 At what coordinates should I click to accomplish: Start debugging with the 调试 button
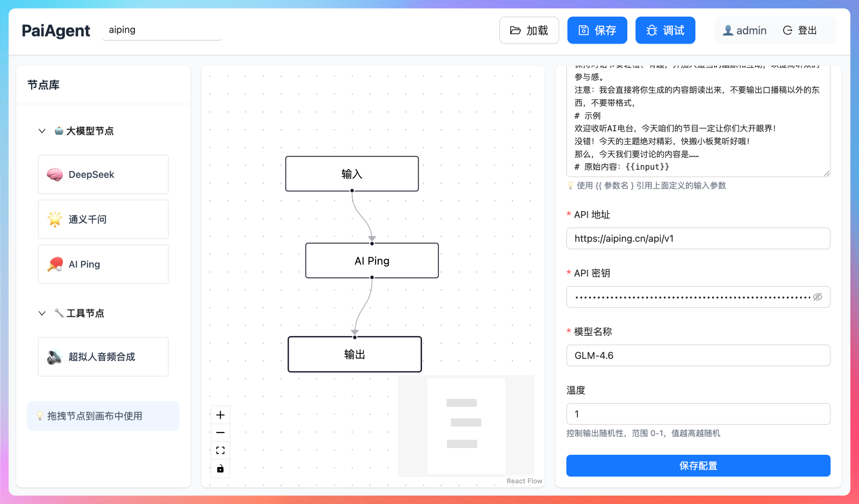point(665,30)
